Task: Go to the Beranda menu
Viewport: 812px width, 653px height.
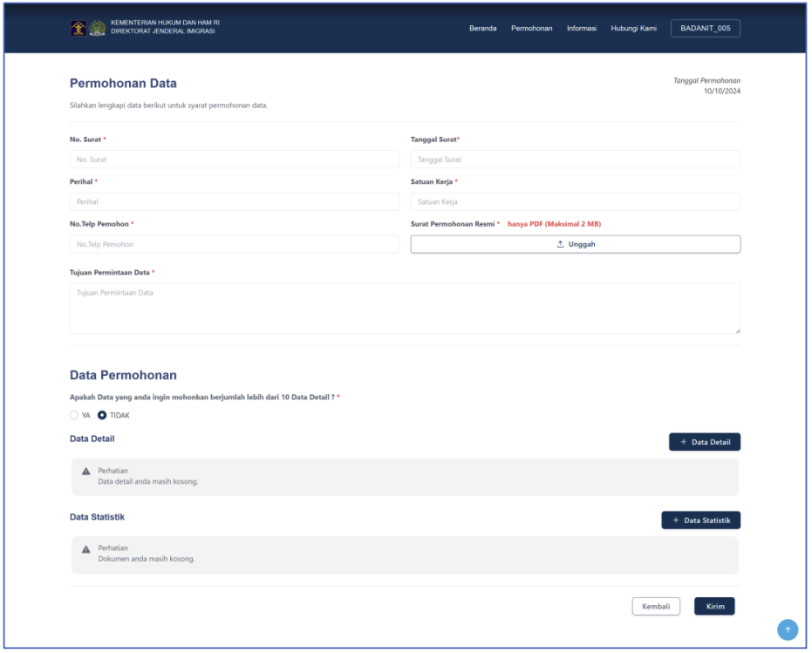Action: tap(482, 29)
